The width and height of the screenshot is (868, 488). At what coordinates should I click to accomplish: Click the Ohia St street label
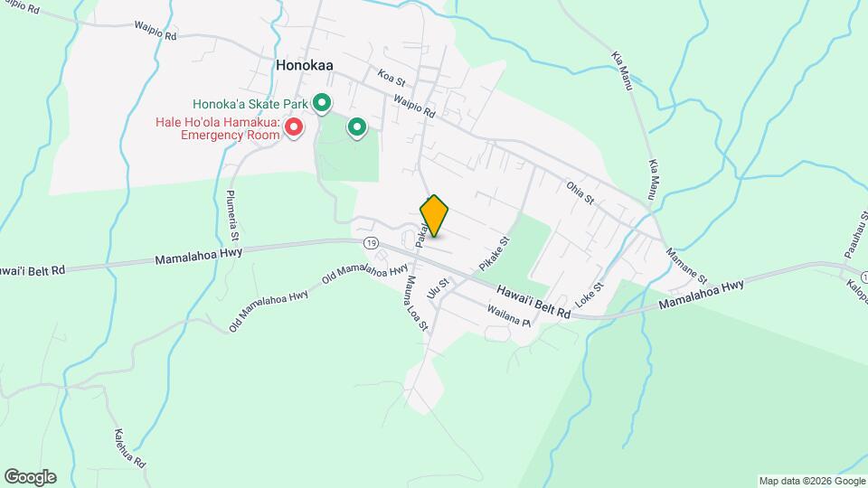(x=580, y=193)
